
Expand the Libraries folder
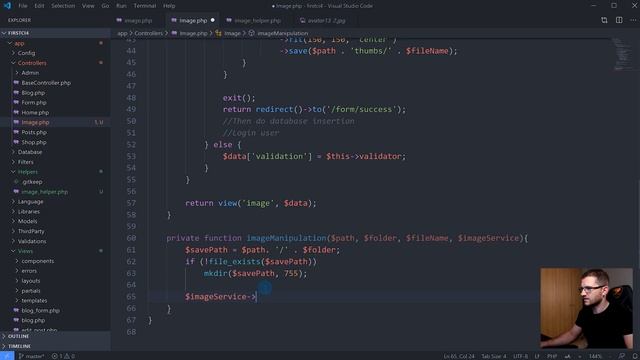pyautogui.click(x=55, y=211)
